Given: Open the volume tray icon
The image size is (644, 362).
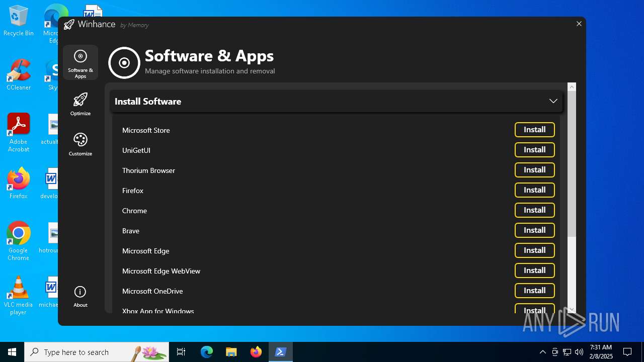Looking at the screenshot, I should pos(579,352).
